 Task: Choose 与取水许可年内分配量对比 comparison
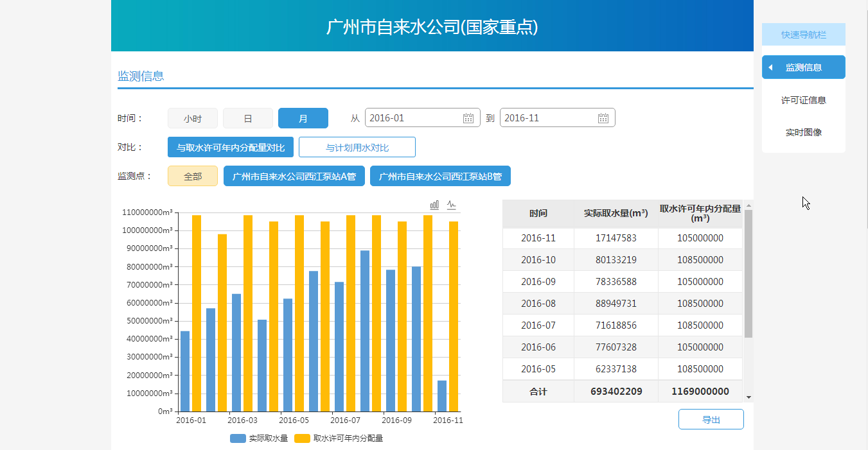coord(231,147)
